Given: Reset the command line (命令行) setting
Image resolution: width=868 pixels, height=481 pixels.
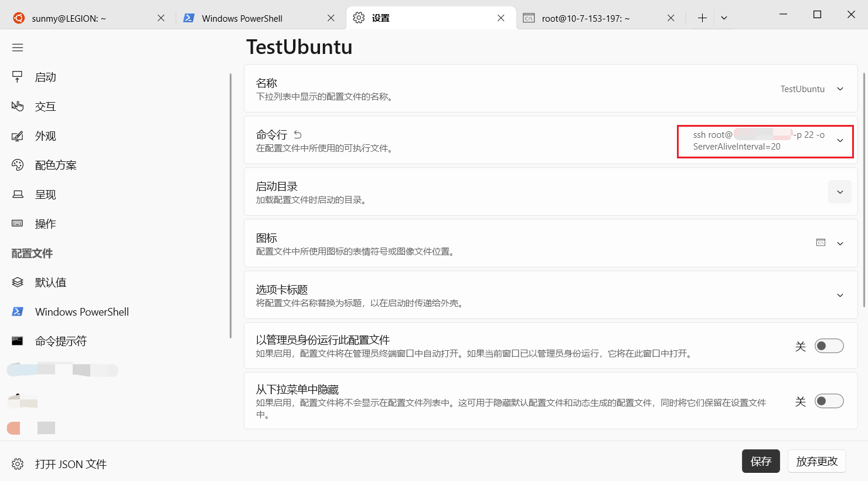Looking at the screenshot, I should (x=298, y=135).
